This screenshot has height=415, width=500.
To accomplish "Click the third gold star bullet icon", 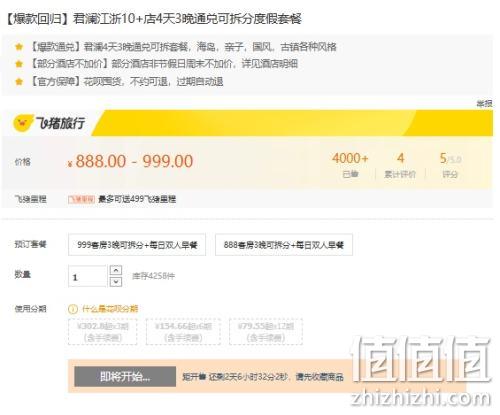I will pyautogui.click(x=19, y=81).
